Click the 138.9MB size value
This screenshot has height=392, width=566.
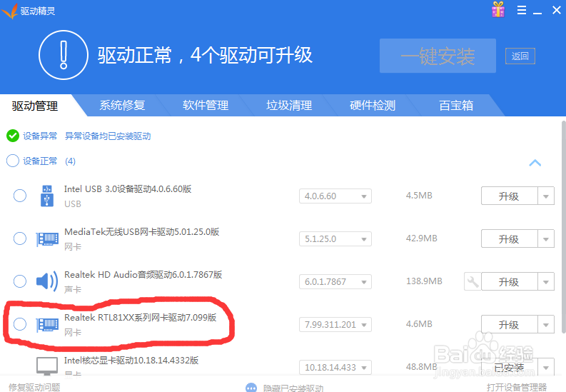pyautogui.click(x=424, y=281)
